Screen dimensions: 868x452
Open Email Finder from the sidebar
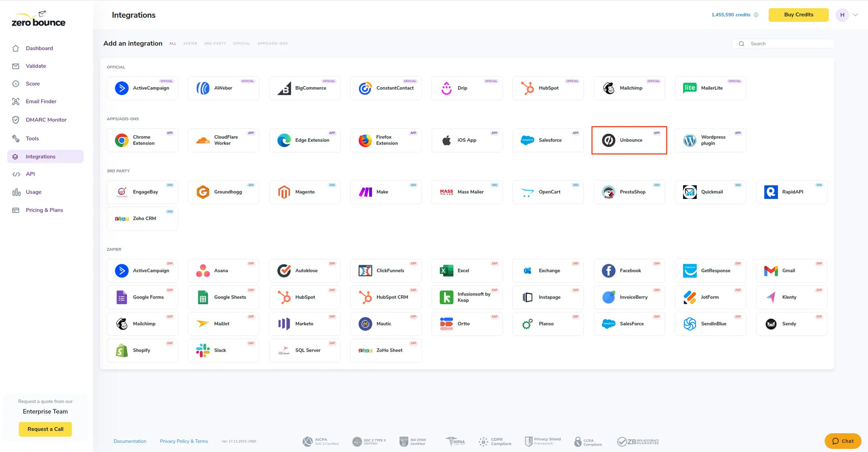tap(41, 102)
